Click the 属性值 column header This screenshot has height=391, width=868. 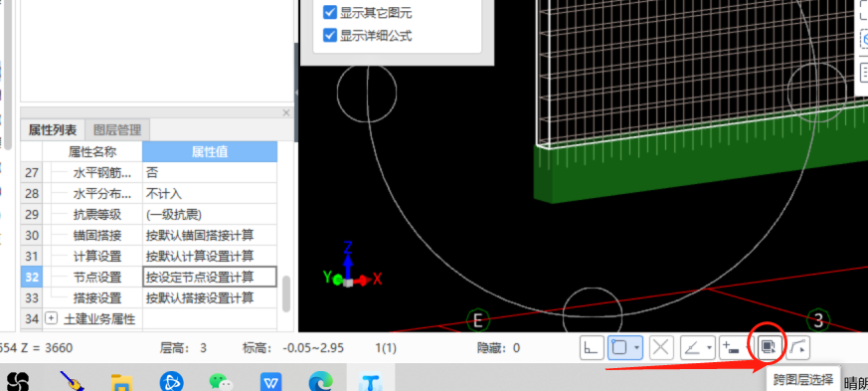point(210,152)
